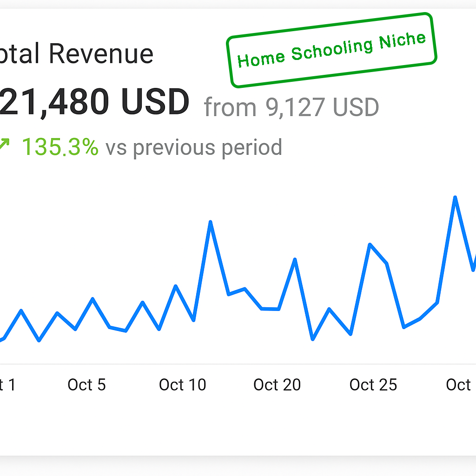This screenshot has height=476, width=476.
Task: Click the chart peak above Oct 25
Action: click(370, 245)
